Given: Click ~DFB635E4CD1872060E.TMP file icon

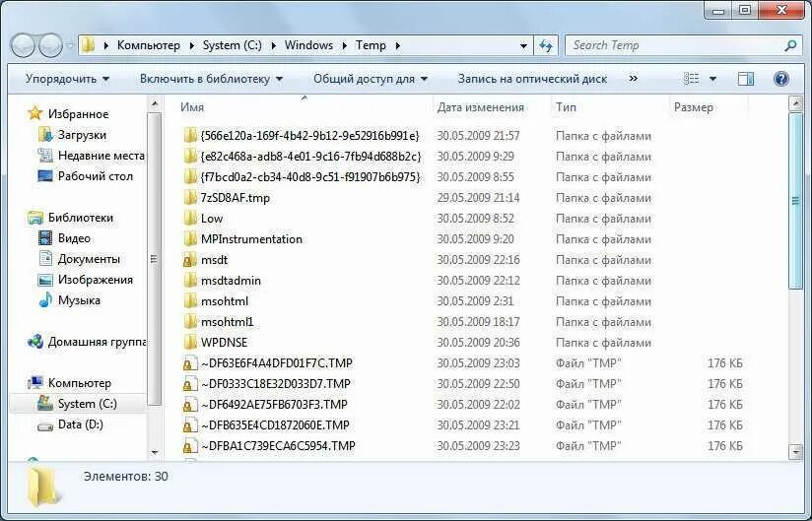Looking at the screenshot, I should [190, 425].
